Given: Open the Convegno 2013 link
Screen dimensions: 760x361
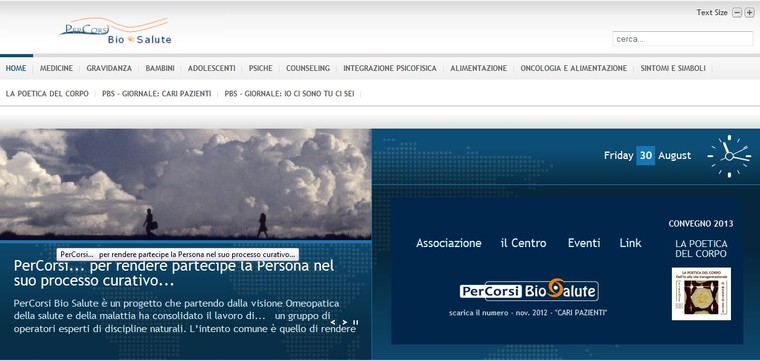Looking at the screenshot, I should [x=701, y=224].
